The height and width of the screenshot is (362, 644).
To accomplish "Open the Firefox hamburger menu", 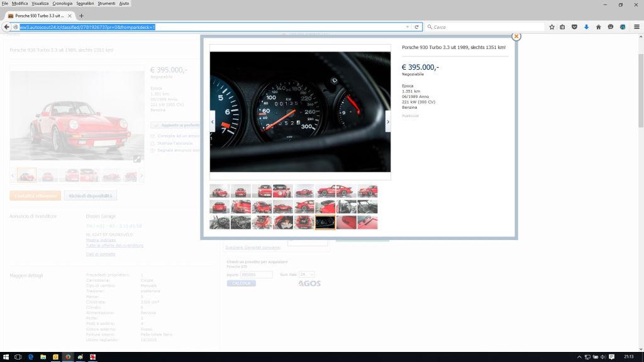I will (x=636, y=27).
